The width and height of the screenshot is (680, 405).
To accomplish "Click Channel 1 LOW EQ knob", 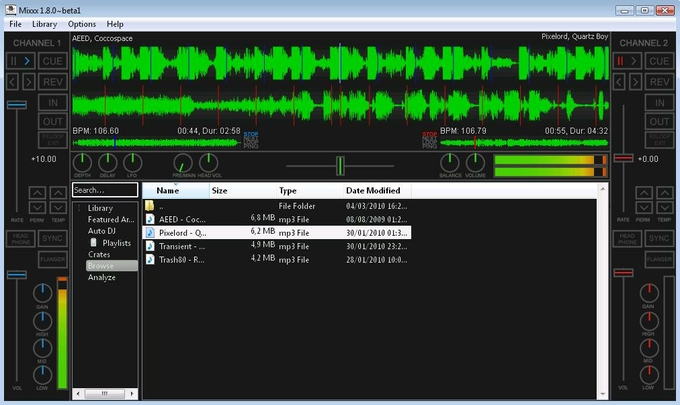I will pyautogui.click(x=42, y=375).
